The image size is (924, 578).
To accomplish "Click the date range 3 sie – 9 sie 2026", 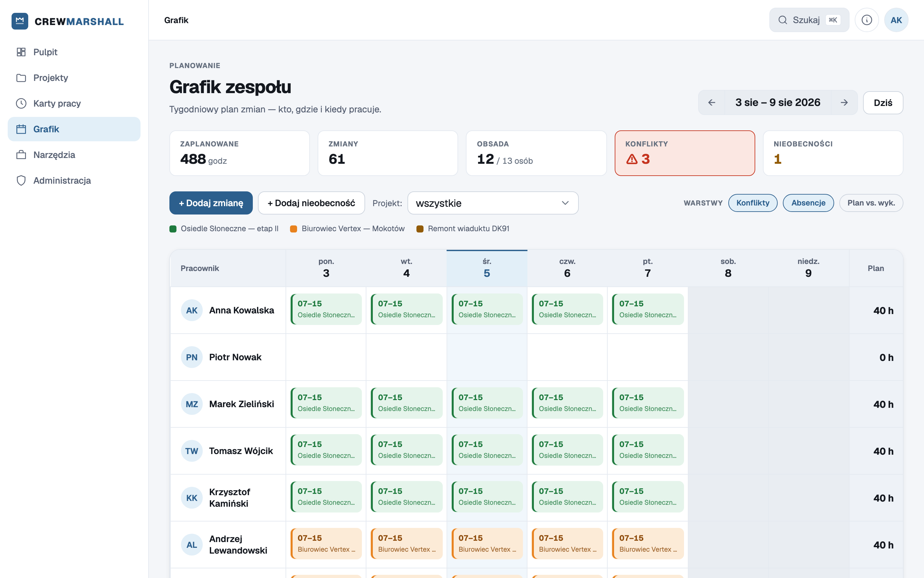I will pos(778,102).
